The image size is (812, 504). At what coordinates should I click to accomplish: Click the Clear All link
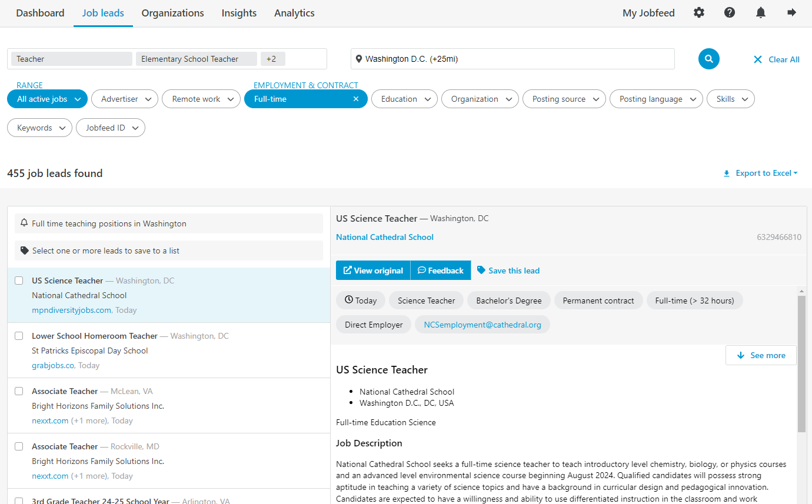pos(784,59)
